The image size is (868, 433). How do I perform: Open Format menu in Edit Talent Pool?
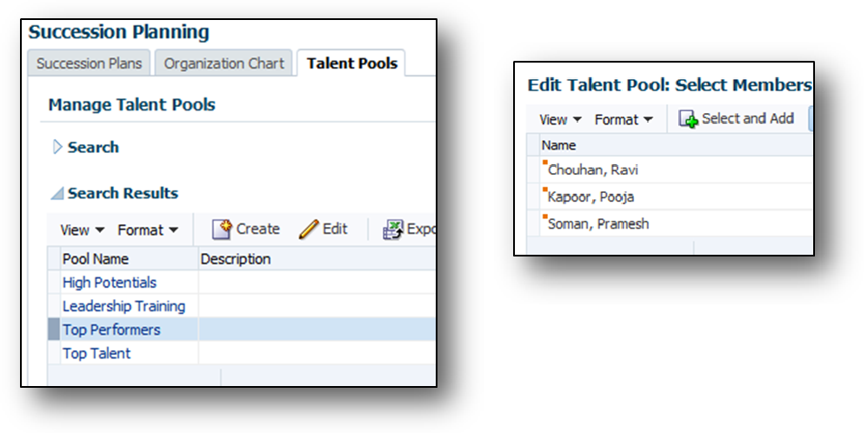(x=623, y=120)
